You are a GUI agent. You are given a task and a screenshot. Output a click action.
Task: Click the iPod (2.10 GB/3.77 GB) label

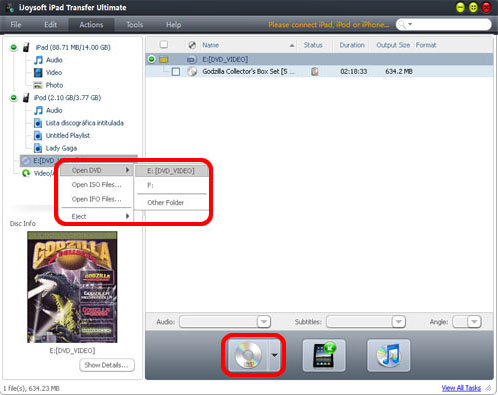tap(67, 98)
